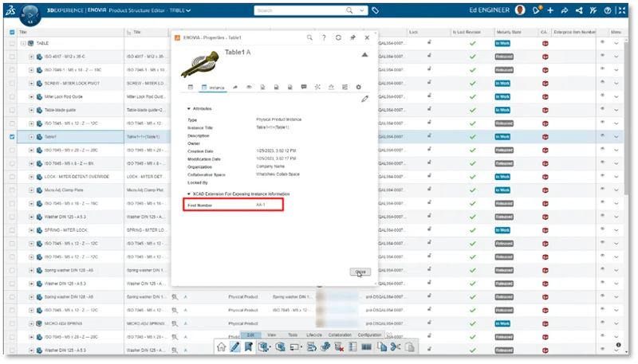Collapse the Properties header with up triangle
The image size is (638, 364).
point(364,55)
